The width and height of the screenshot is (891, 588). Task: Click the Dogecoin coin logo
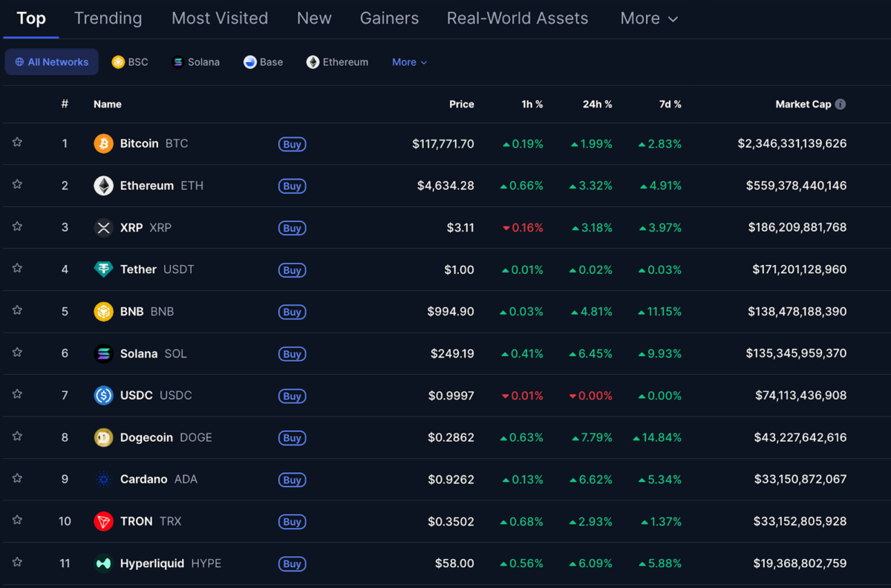(103, 437)
